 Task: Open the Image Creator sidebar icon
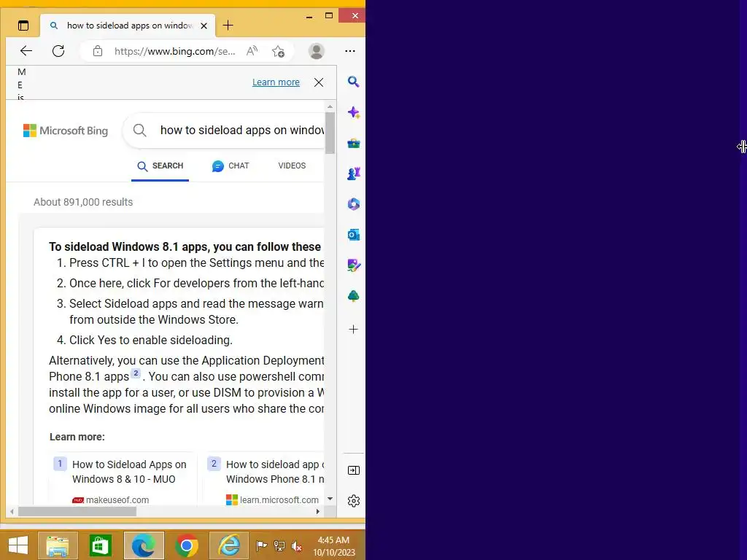[354, 265]
